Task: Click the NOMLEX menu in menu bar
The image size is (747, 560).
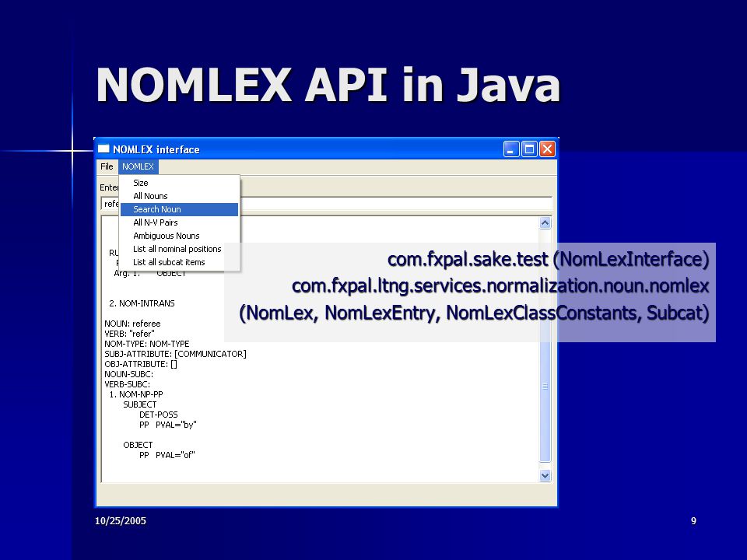Action: (139, 166)
